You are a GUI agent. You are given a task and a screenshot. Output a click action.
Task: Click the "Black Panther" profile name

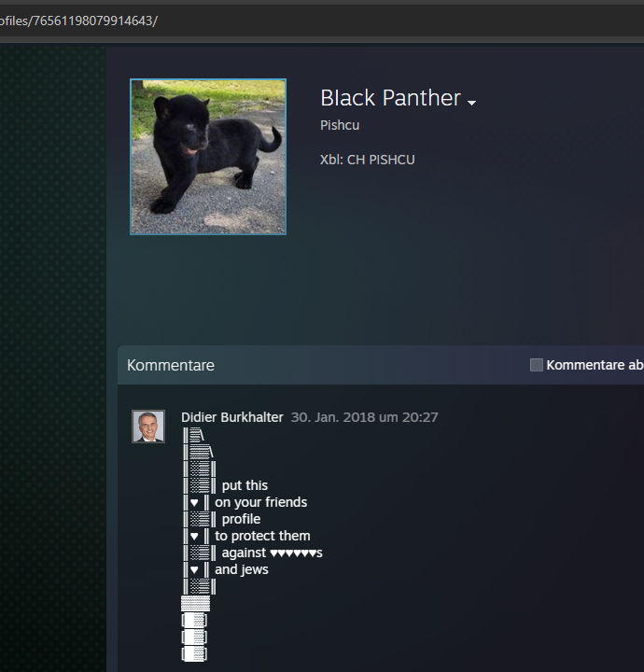pyautogui.click(x=390, y=98)
